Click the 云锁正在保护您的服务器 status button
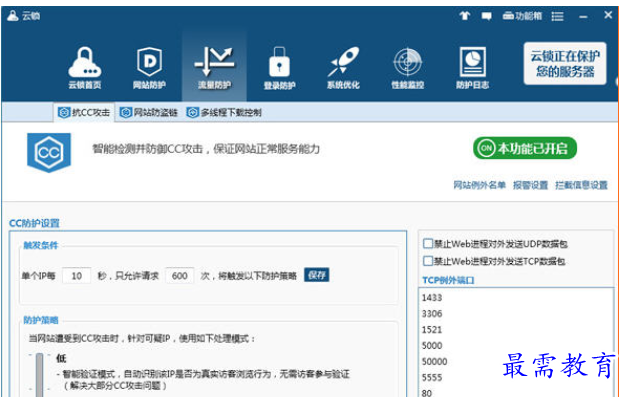624x397 pixels. [x=565, y=64]
